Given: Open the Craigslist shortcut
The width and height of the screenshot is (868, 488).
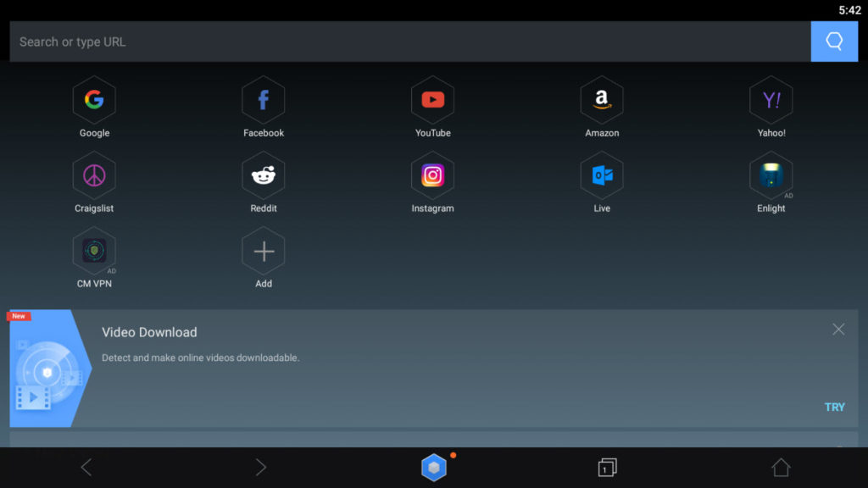Looking at the screenshot, I should (x=94, y=175).
